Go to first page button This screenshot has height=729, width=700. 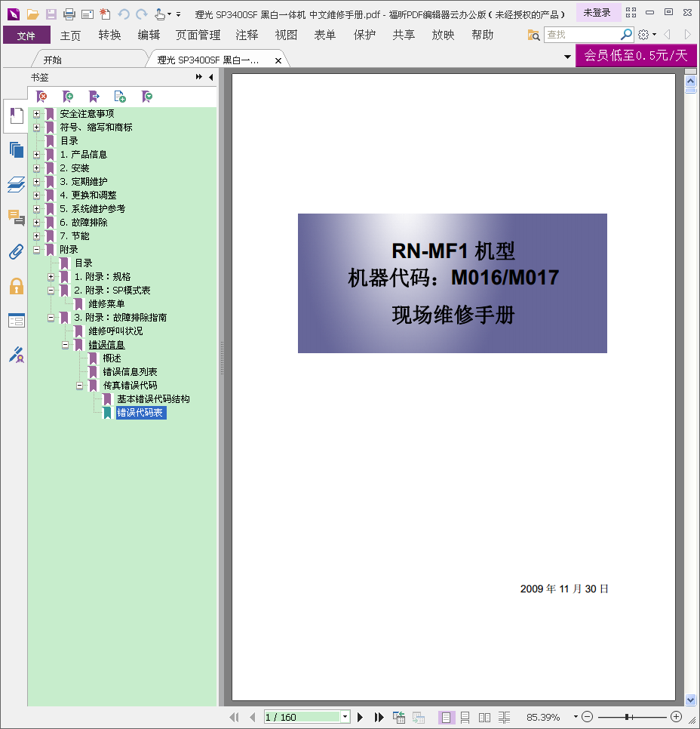[235, 717]
